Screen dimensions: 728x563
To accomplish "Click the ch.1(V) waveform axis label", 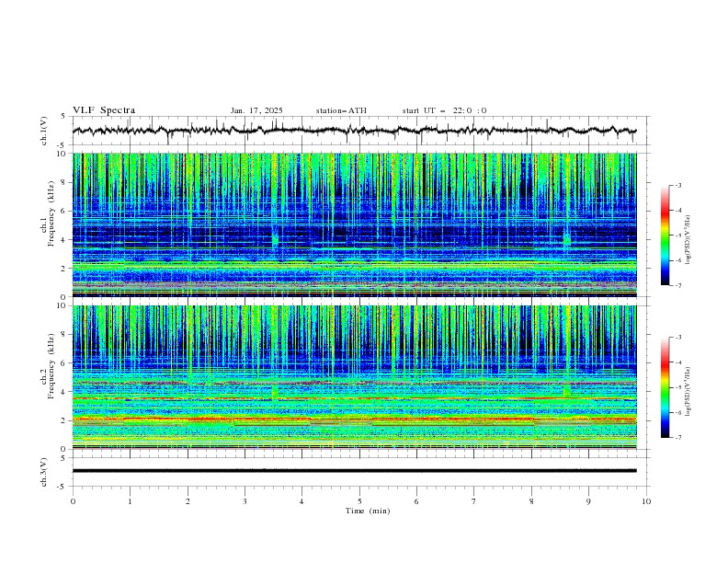I will 44,131.
